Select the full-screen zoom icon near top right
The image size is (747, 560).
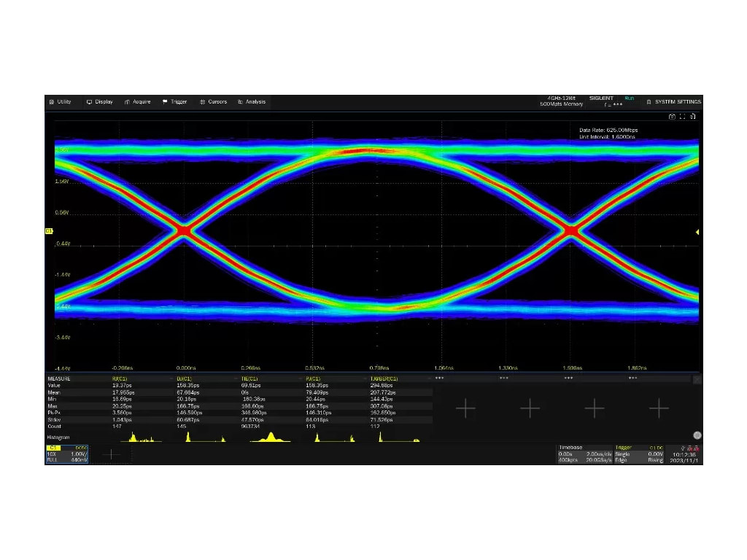coord(682,117)
